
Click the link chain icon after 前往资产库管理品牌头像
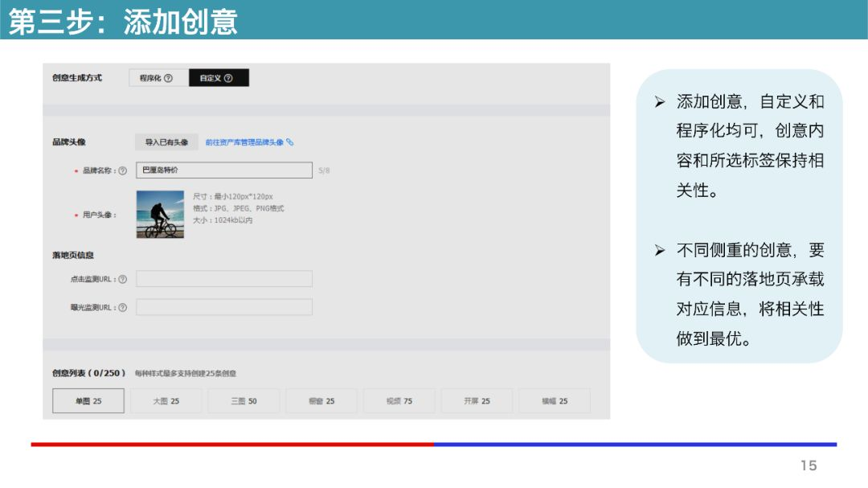[291, 143]
